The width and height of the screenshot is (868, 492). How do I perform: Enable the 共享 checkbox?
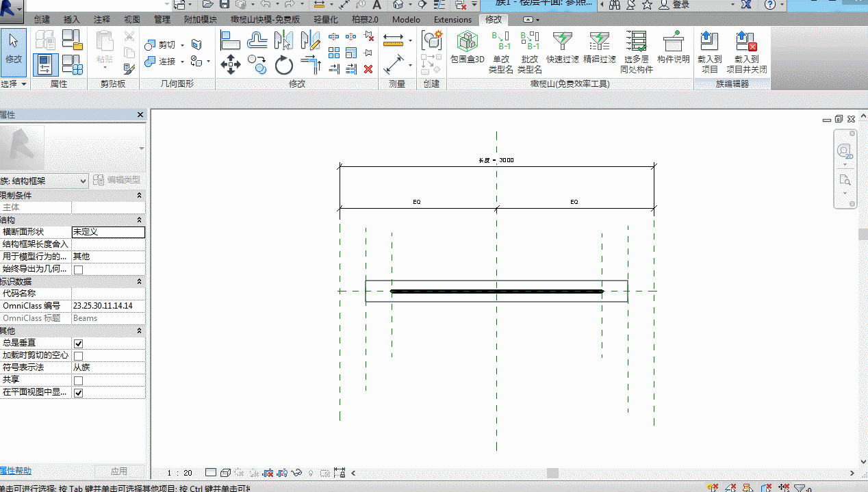coord(78,380)
